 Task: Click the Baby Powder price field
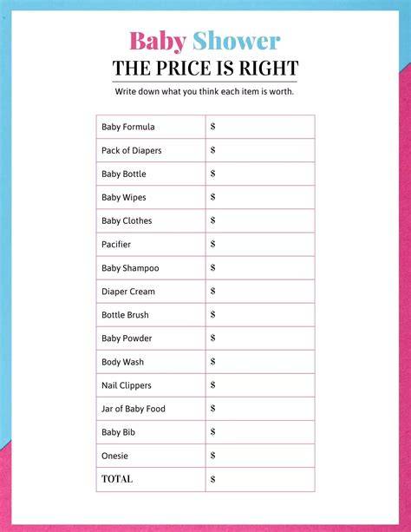[x=260, y=338]
